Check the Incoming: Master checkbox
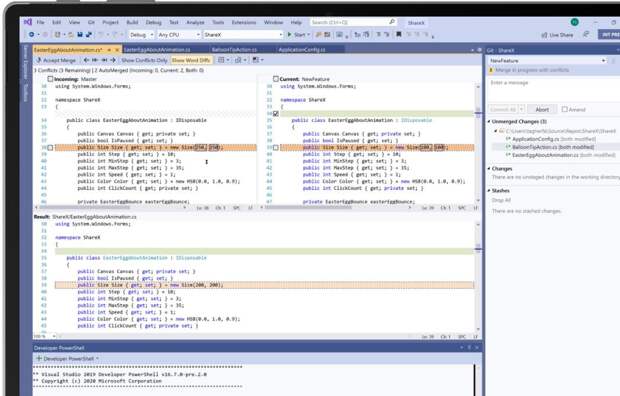 click(50, 79)
